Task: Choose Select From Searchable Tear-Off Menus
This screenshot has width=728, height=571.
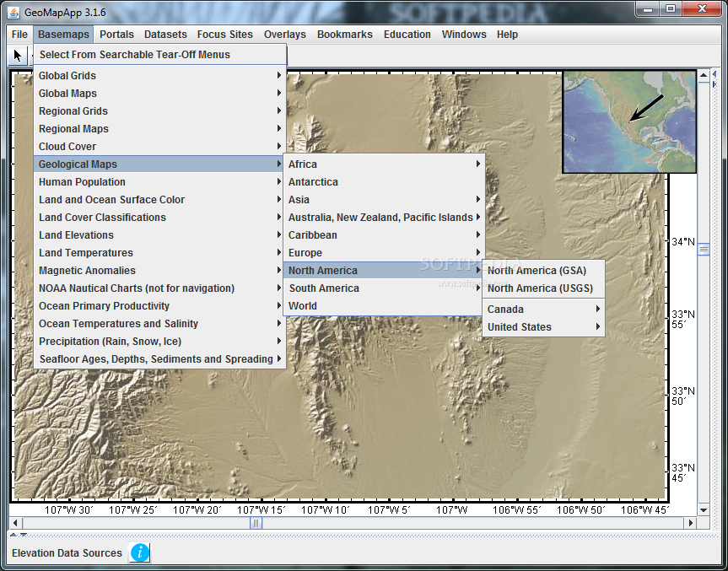Action: pyautogui.click(x=159, y=54)
